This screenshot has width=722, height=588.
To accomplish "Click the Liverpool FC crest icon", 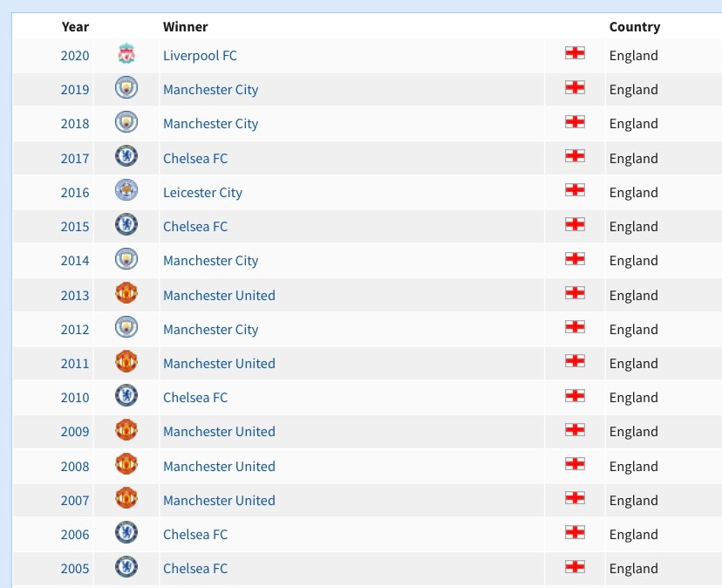I will [126, 55].
